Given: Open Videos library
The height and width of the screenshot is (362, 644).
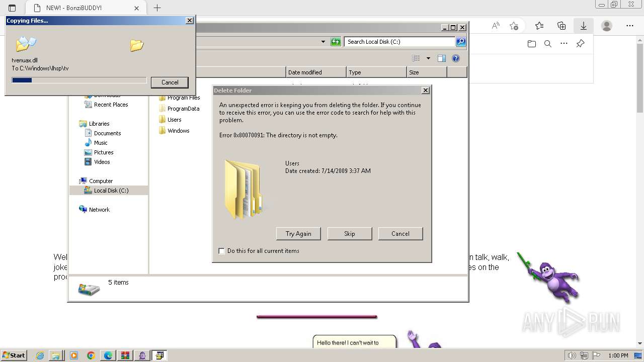Looking at the screenshot, I should tap(97, 162).
